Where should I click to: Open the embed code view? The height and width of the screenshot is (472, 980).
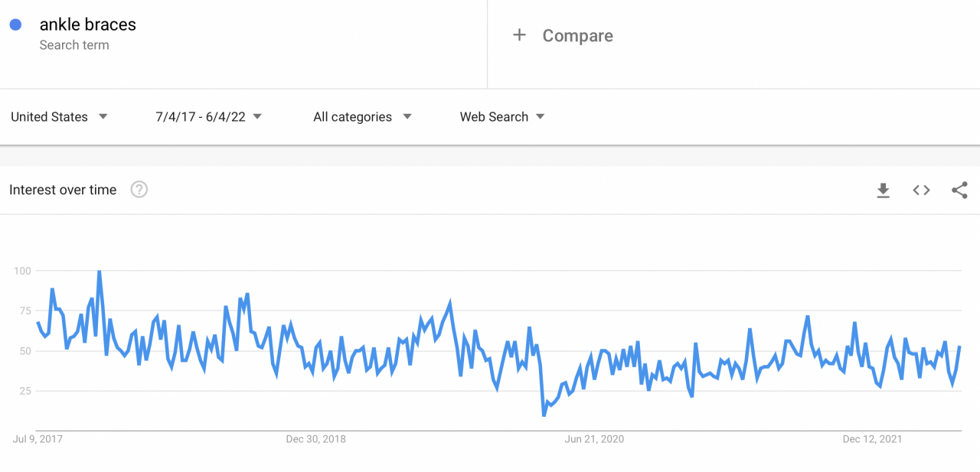coord(920,190)
